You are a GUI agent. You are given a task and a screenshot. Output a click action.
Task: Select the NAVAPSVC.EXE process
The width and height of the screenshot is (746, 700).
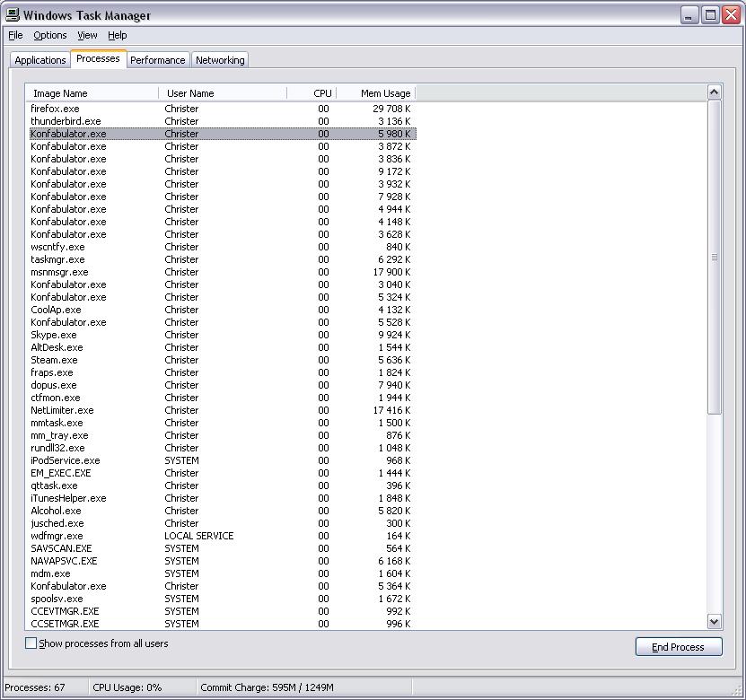click(223, 561)
